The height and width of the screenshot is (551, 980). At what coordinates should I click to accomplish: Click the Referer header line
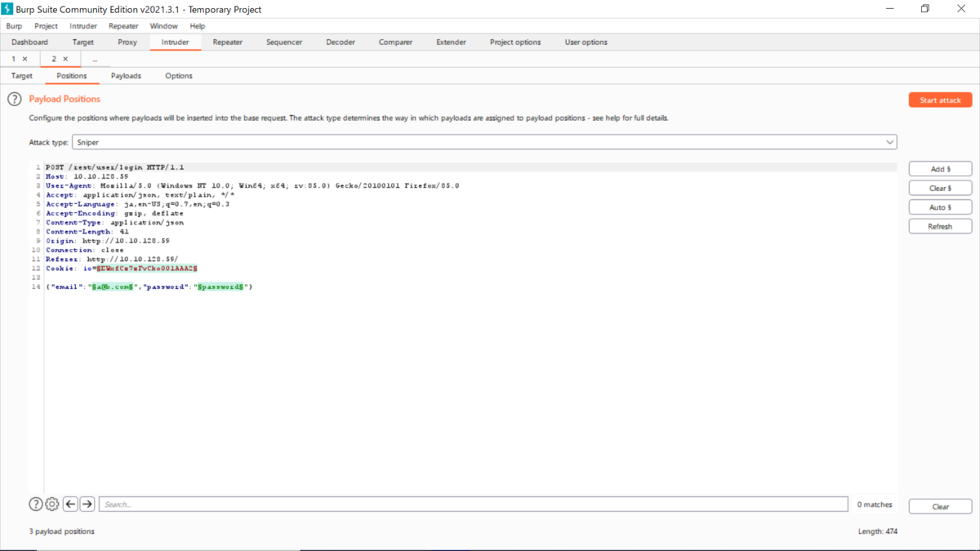click(x=112, y=259)
